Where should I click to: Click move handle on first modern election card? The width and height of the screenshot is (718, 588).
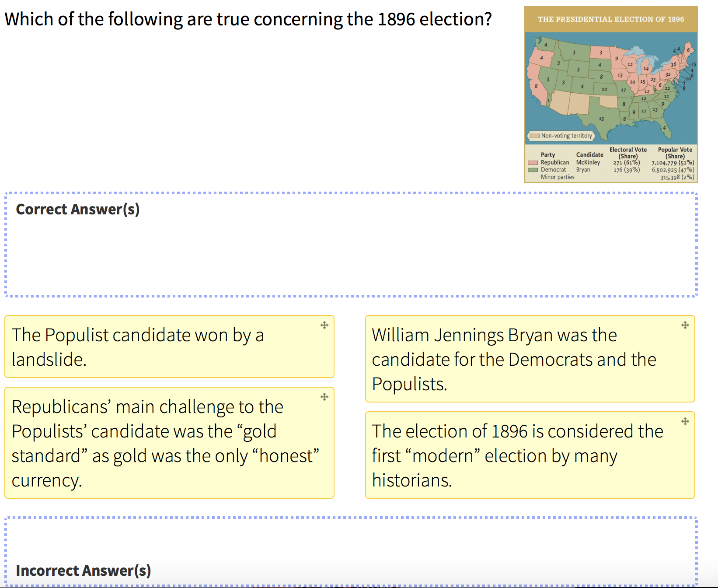[685, 421]
